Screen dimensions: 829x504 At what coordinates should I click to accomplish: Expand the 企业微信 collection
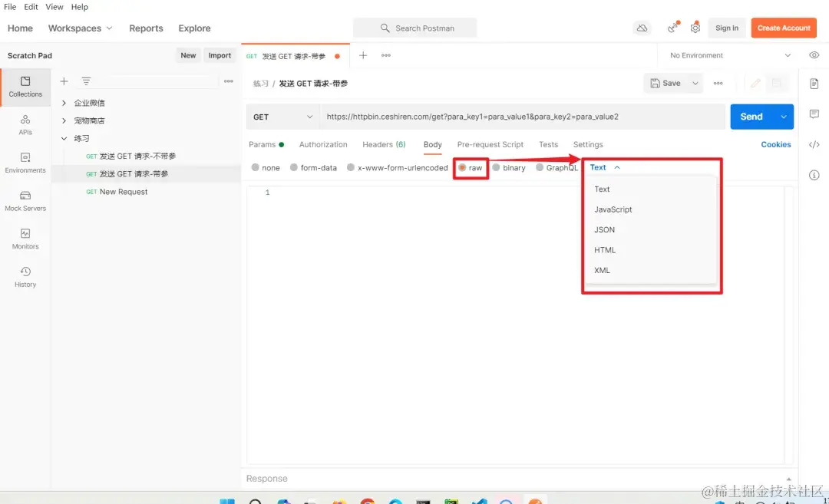coord(64,103)
